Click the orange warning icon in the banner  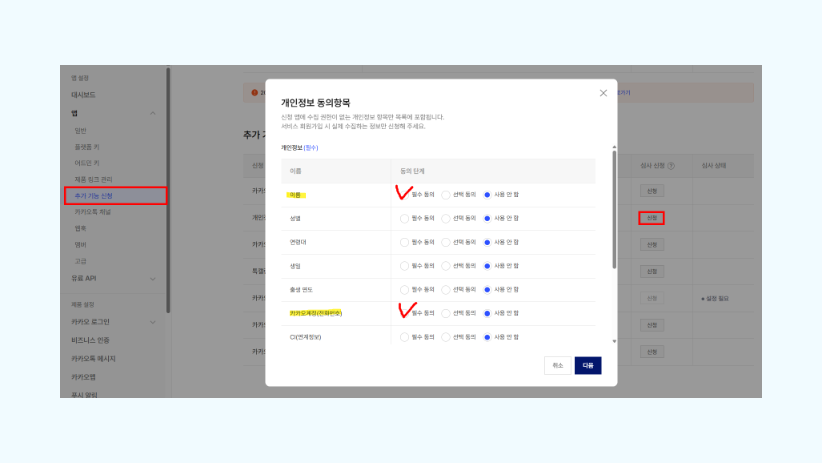254,93
